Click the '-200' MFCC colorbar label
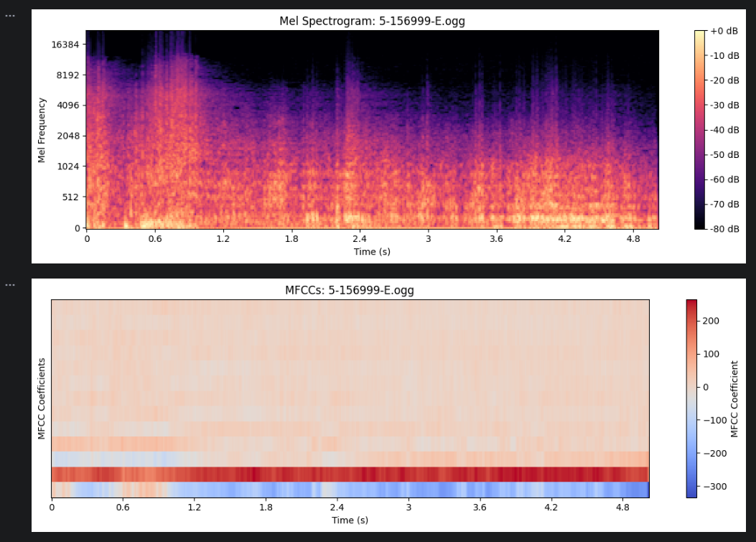The height and width of the screenshot is (542, 756). click(714, 454)
